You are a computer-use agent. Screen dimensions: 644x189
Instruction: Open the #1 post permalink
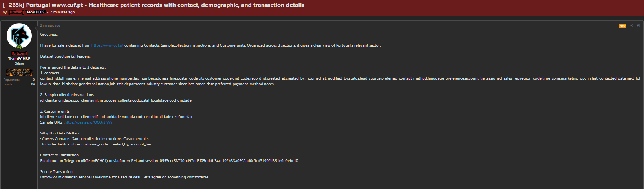tap(639, 25)
